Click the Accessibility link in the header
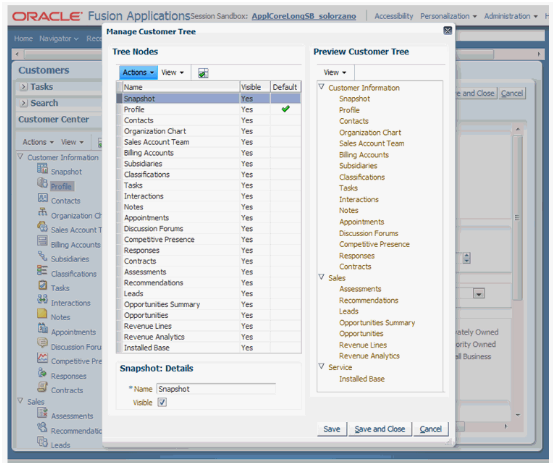Viewport: 555px width, 465px height. point(394,16)
